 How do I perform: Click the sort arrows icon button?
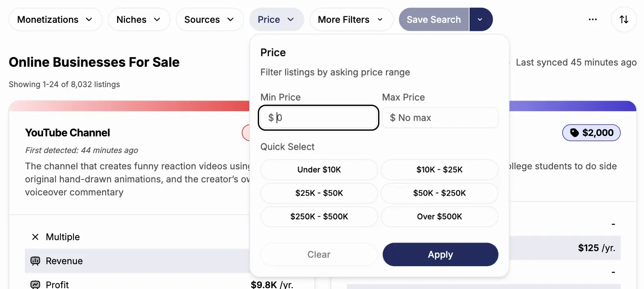(624, 20)
